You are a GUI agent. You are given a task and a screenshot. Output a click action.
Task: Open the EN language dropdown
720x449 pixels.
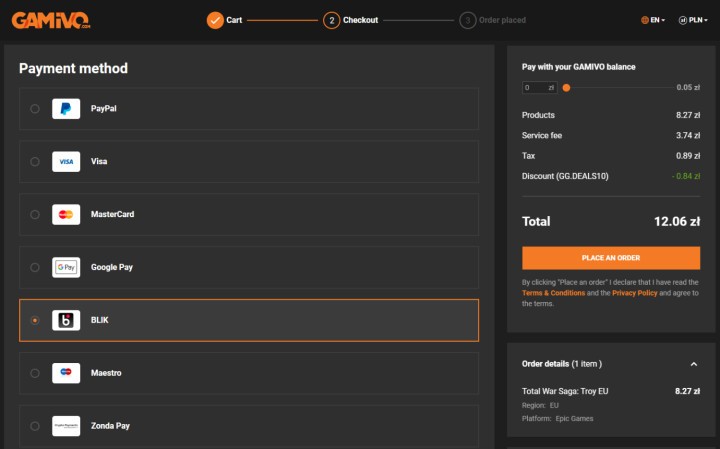click(653, 20)
